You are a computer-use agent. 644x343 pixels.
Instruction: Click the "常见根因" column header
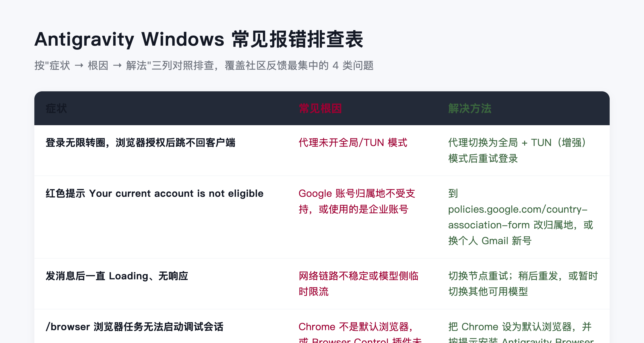[x=320, y=109]
